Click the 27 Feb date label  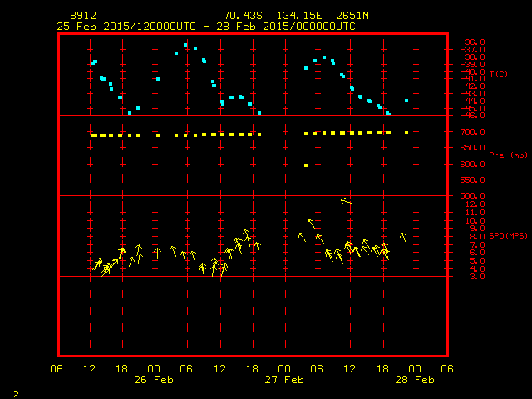coord(284,380)
